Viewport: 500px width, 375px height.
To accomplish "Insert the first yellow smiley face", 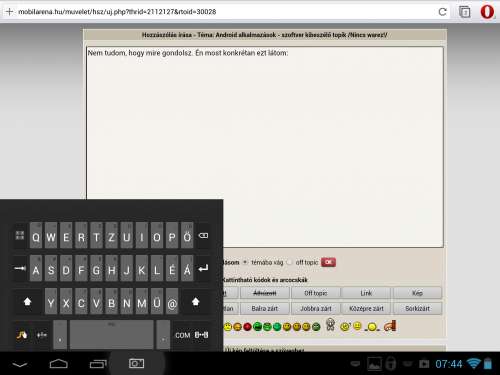I will tap(228, 327).
